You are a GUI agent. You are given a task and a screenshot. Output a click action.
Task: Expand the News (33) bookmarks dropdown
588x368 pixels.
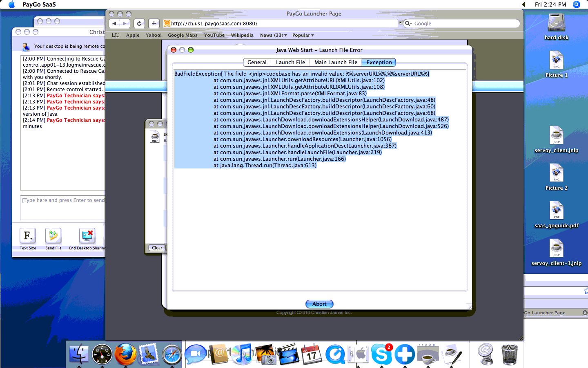pos(274,35)
